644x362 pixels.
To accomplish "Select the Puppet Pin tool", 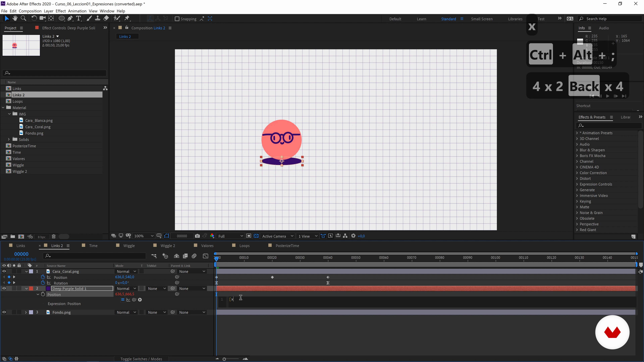I will pos(127,18).
